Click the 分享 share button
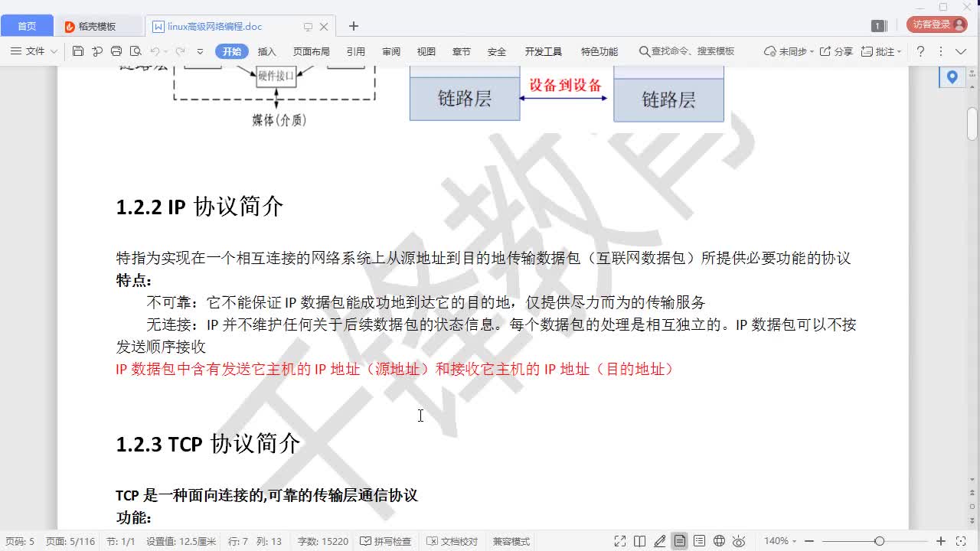980x551 pixels. click(x=836, y=51)
